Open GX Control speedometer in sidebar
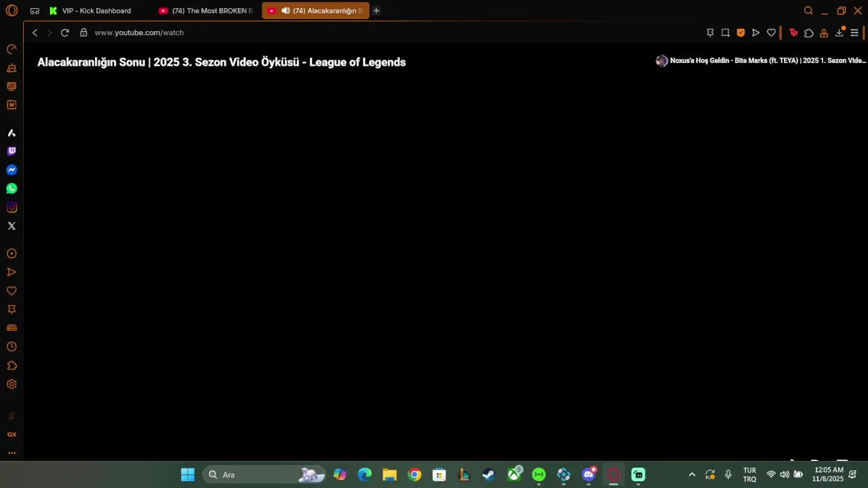Screen dimensions: 868x488 [x=12, y=49]
